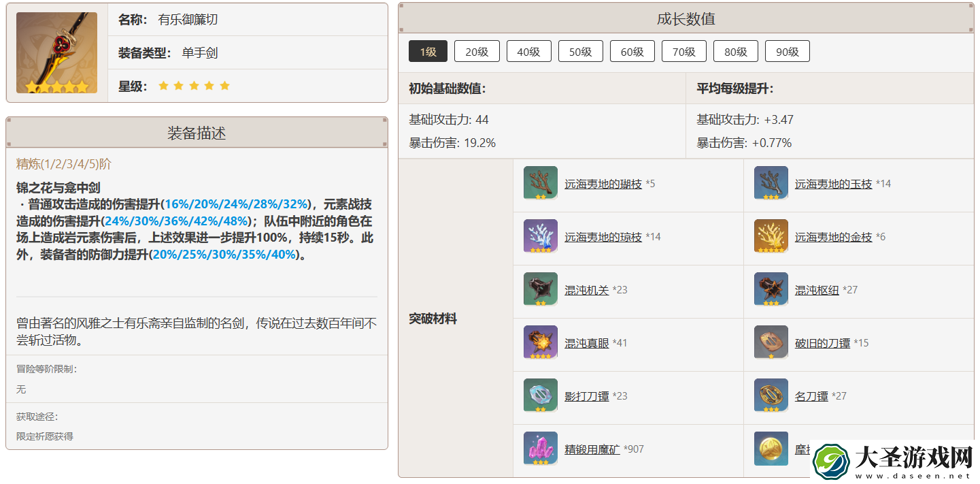This screenshot has height=484, width=980.
Task: Open the 远海夷地的玉枝 link
Action: tap(834, 184)
